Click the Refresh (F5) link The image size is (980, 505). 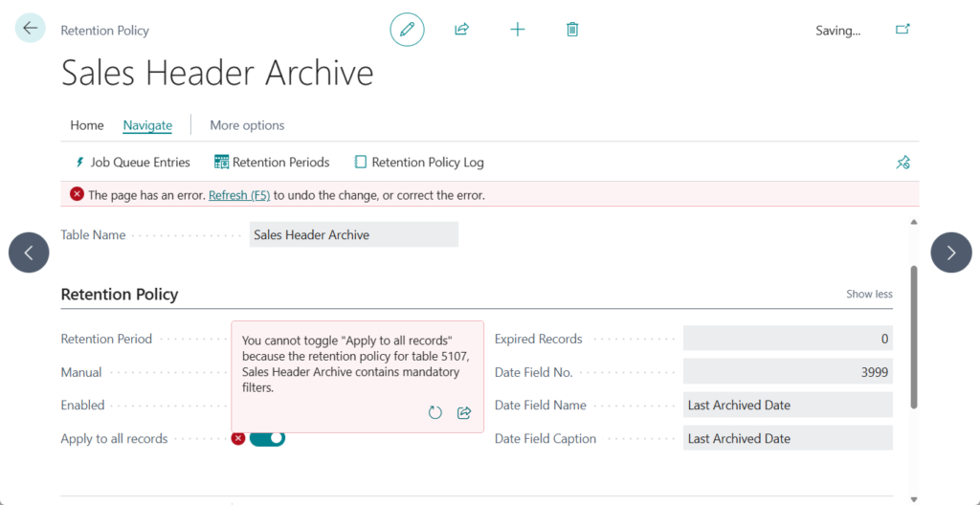click(x=239, y=195)
